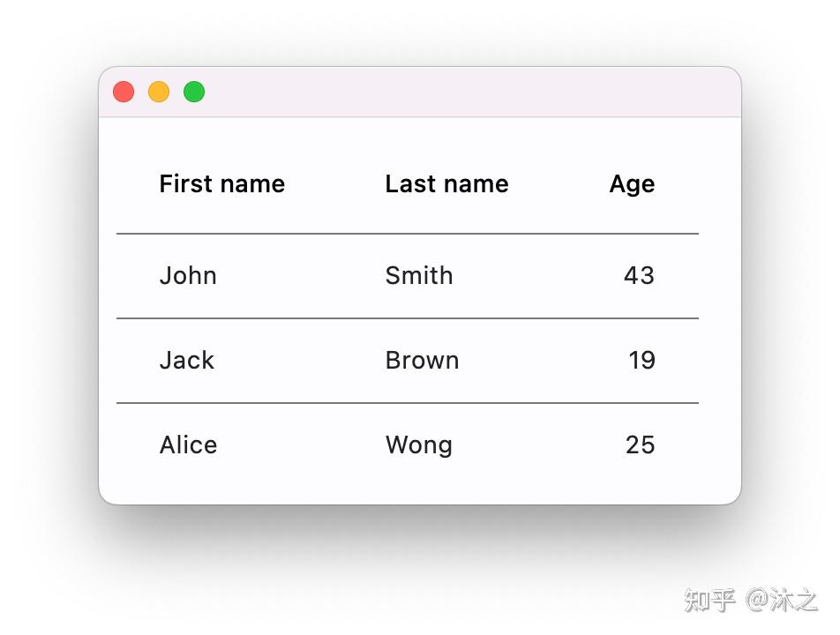Screen dimensions: 840x635
Task: Click the Wong last name cell
Action: tap(418, 444)
